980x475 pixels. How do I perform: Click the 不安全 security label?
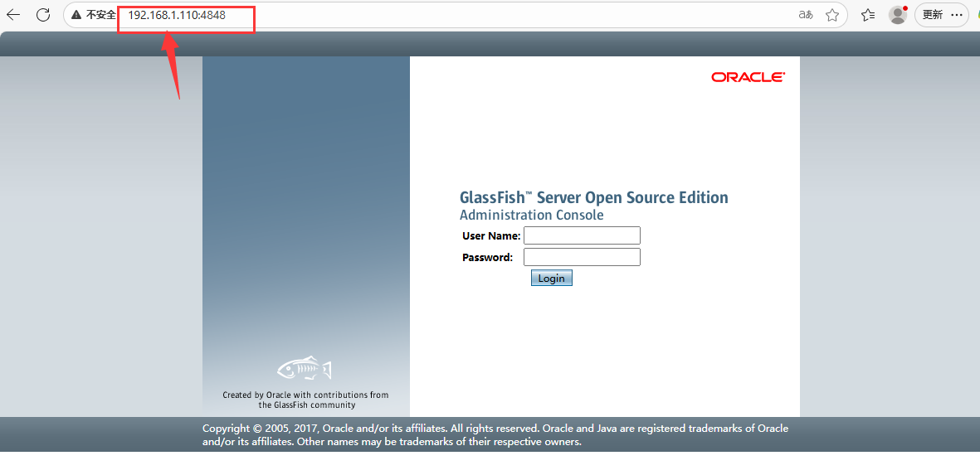pyautogui.click(x=100, y=15)
